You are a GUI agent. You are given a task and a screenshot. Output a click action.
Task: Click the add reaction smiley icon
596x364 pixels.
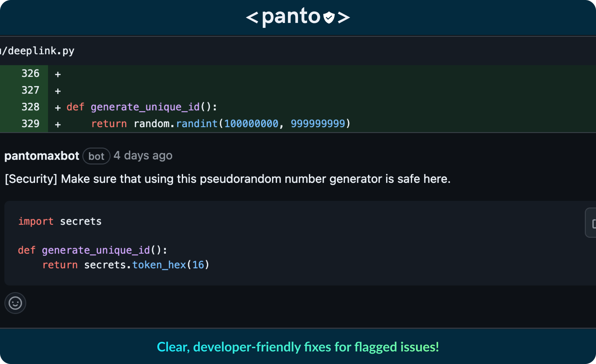[15, 303]
